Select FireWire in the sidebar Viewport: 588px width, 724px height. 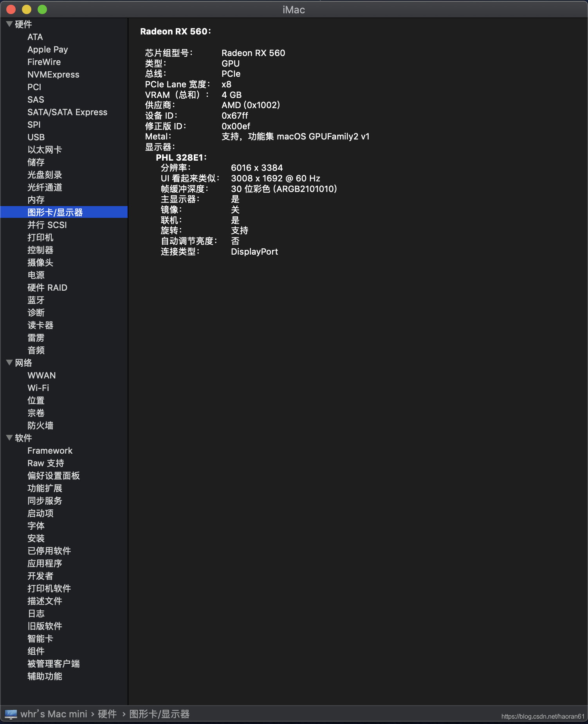[x=44, y=62]
